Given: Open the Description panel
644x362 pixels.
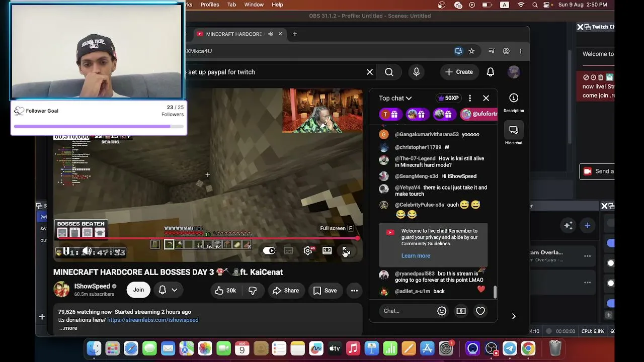Looking at the screenshot, I should click(514, 103).
